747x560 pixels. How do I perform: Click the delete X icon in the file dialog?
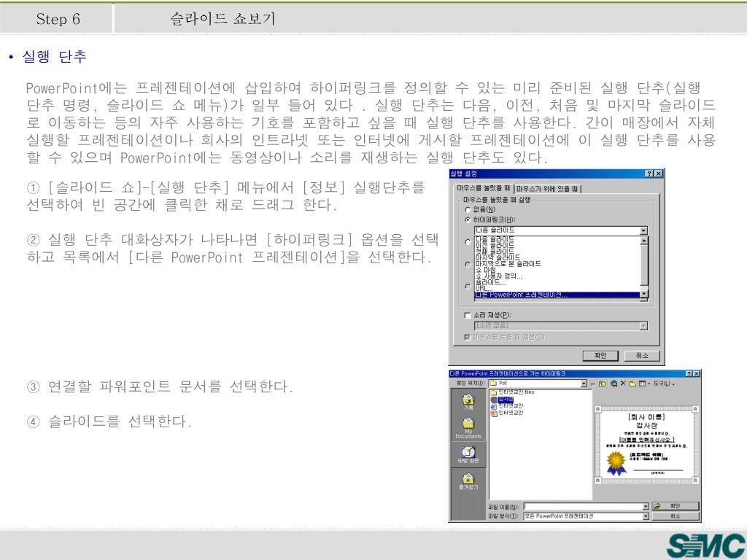tap(623, 384)
